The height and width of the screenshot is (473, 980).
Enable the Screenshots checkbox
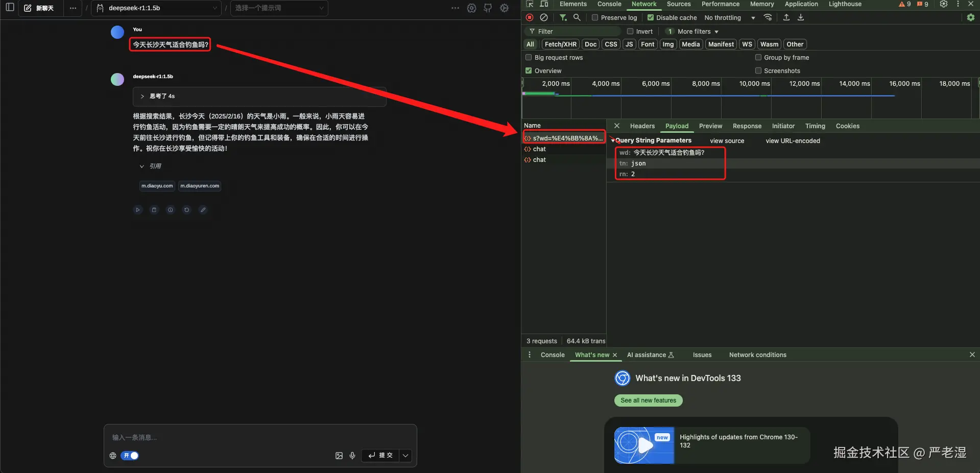pos(758,70)
